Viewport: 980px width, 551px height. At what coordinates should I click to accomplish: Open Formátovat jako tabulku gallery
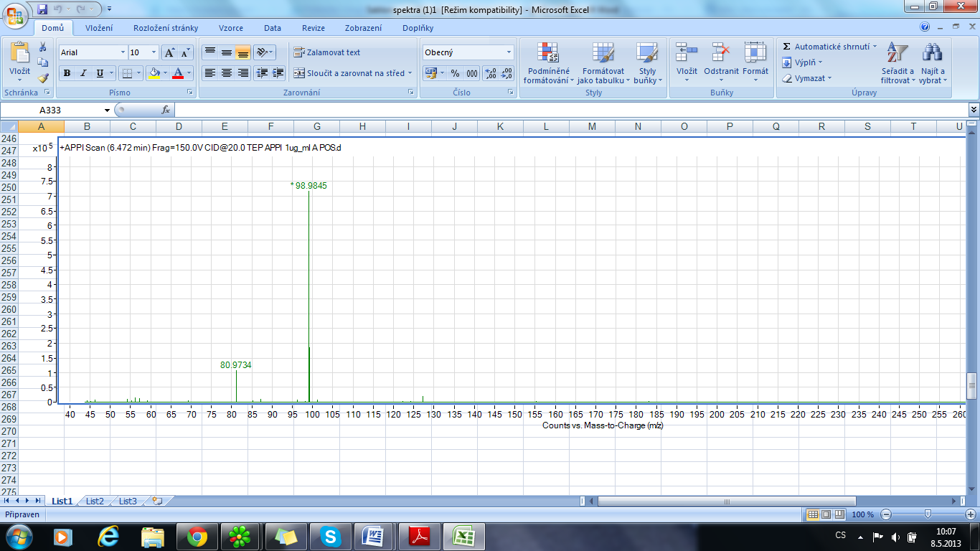[603, 63]
